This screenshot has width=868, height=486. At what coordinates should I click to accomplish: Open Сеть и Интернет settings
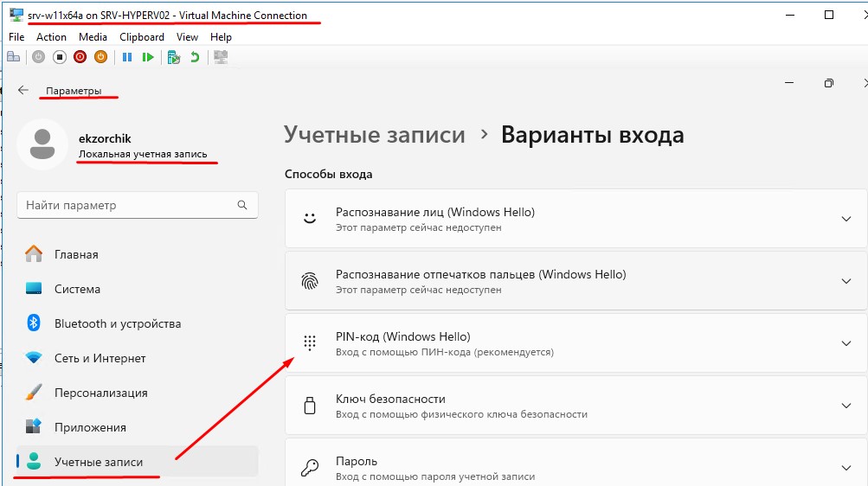(x=100, y=358)
